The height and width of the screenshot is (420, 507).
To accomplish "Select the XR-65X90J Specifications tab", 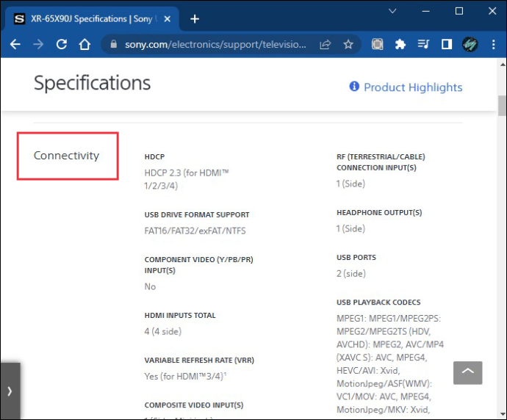I will [x=91, y=19].
